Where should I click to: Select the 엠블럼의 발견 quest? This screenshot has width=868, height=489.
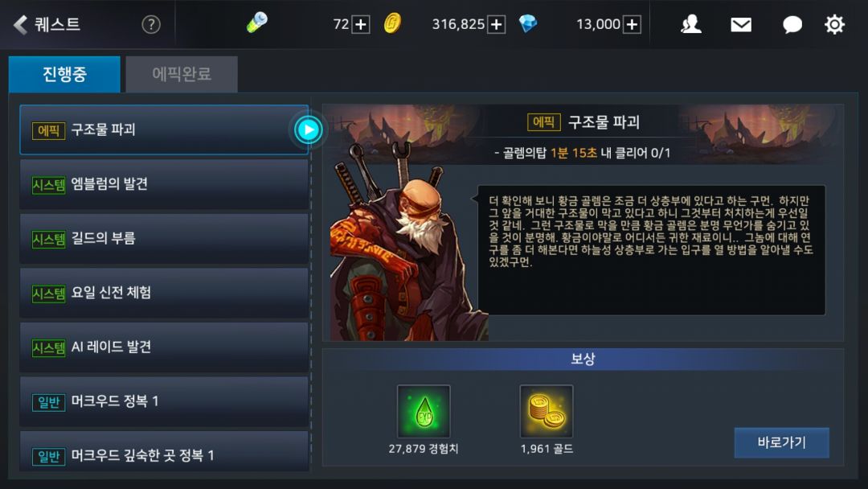pos(164,184)
